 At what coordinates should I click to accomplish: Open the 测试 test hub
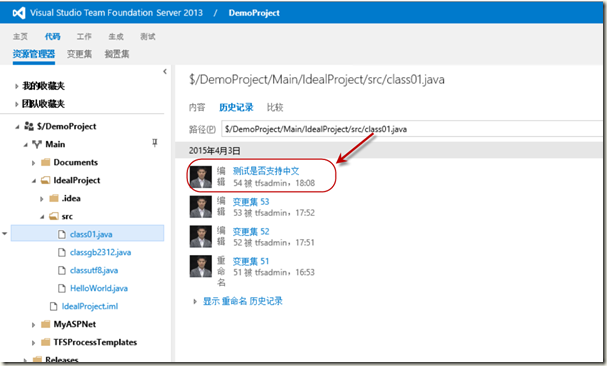pos(147,36)
